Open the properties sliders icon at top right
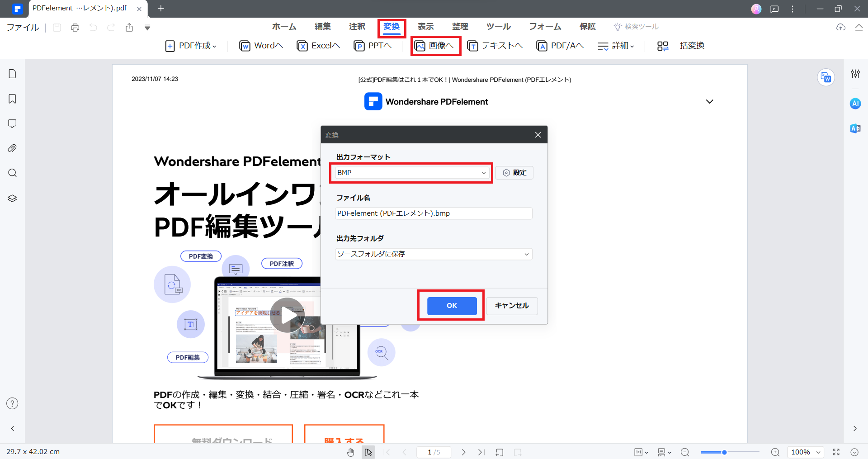This screenshot has width=868, height=459. click(x=855, y=74)
